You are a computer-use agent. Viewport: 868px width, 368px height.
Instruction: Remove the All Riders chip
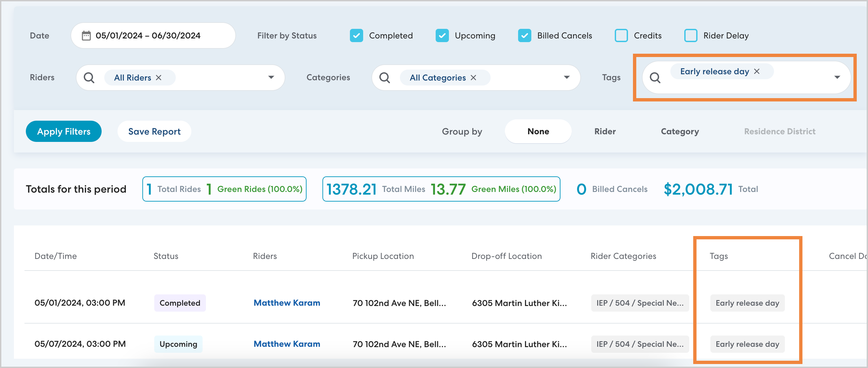point(159,78)
